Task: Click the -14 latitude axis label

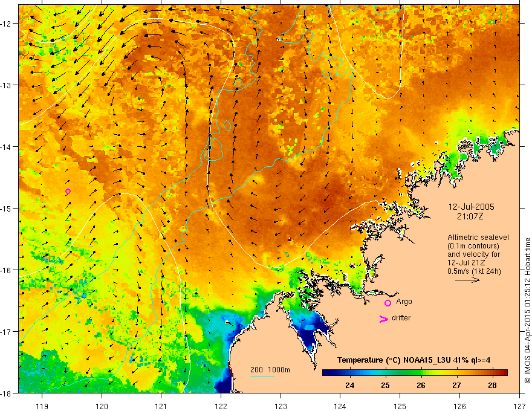Action: click(7, 146)
